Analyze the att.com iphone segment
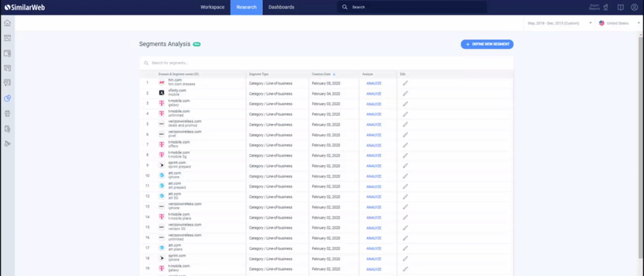Viewport: 644px width, 276px height. click(x=374, y=176)
